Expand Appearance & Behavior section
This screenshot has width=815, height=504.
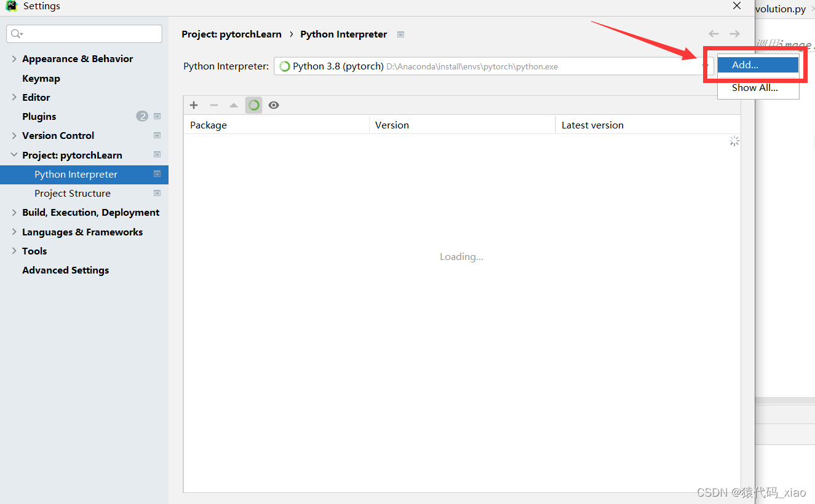pos(14,59)
